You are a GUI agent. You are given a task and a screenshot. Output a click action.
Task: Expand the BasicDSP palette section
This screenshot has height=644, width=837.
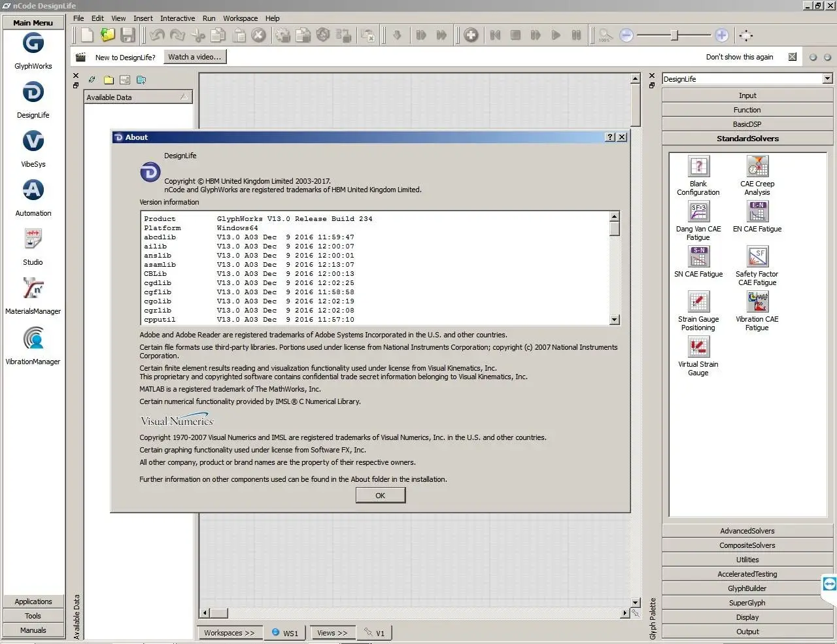pyautogui.click(x=747, y=124)
